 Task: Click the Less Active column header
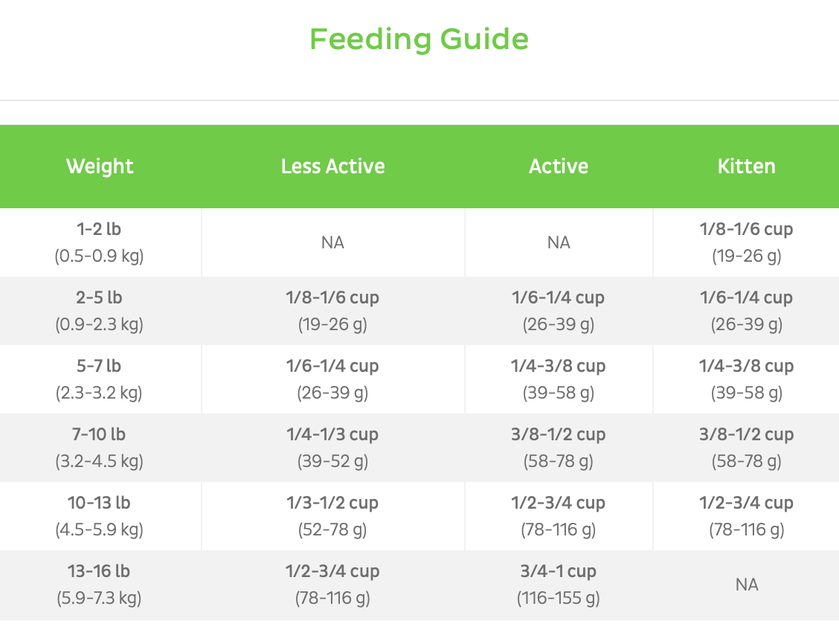(332, 166)
